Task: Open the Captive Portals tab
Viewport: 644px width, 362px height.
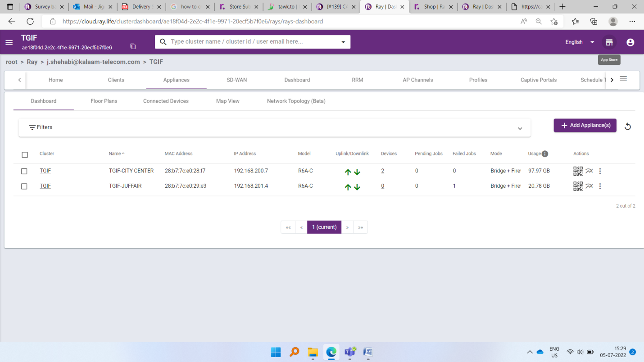Action: [x=539, y=80]
